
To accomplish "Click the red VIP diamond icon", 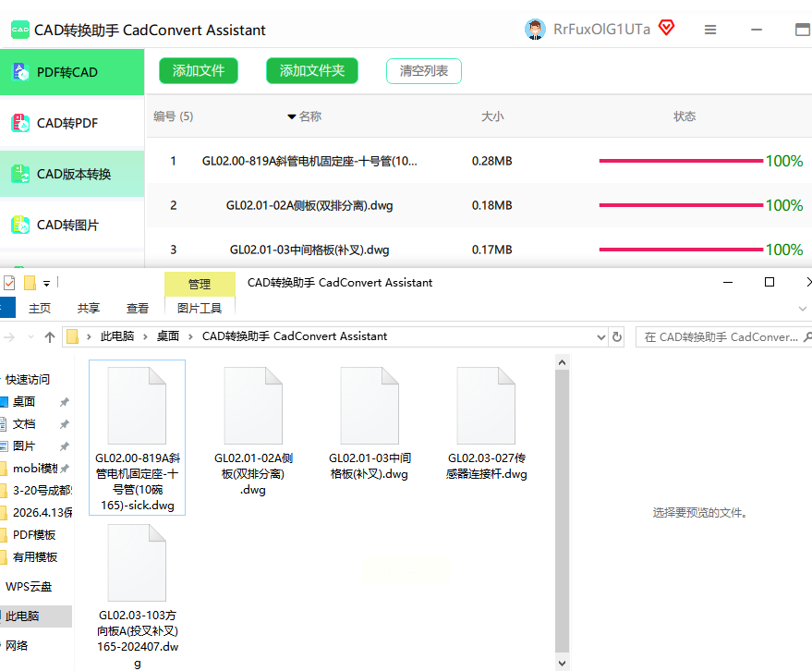I will [666, 28].
